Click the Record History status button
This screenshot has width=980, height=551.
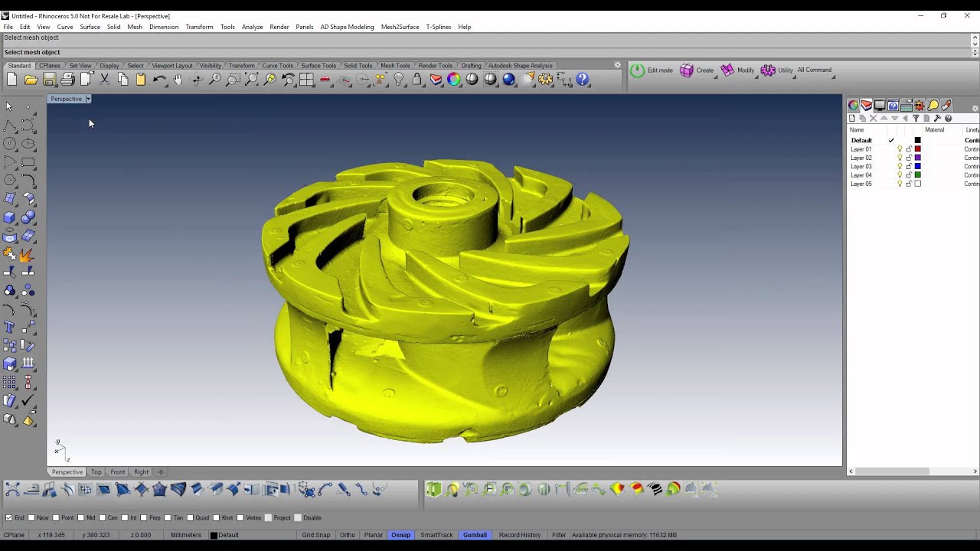pos(520,535)
